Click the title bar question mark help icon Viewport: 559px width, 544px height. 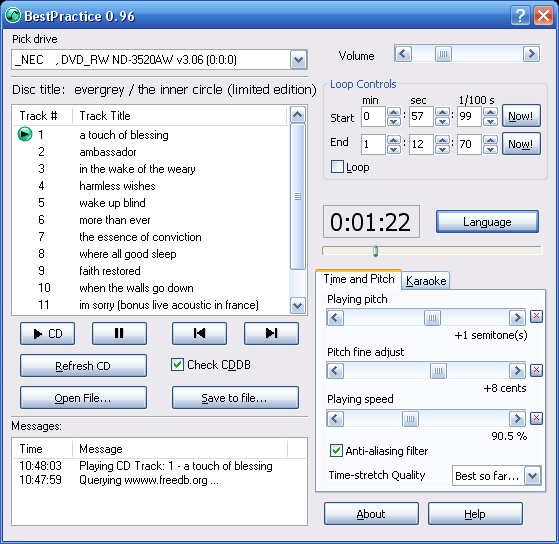pyautogui.click(x=520, y=16)
